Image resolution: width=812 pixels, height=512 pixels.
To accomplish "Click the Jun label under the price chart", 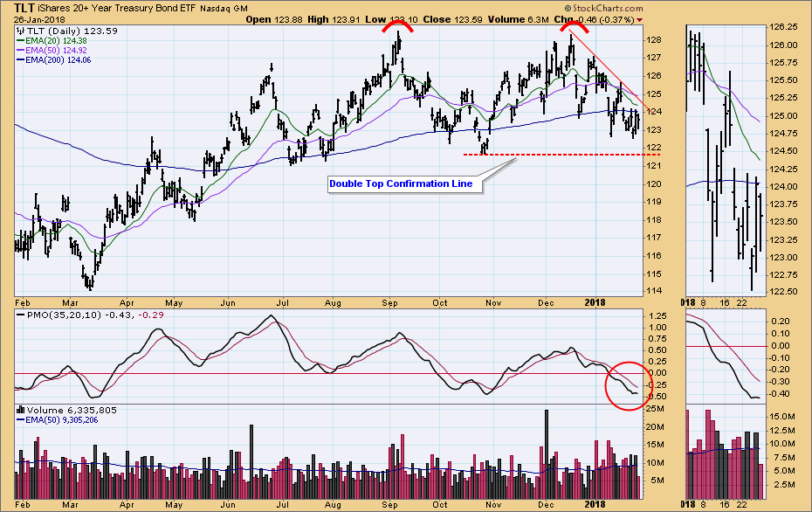I will (x=227, y=302).
